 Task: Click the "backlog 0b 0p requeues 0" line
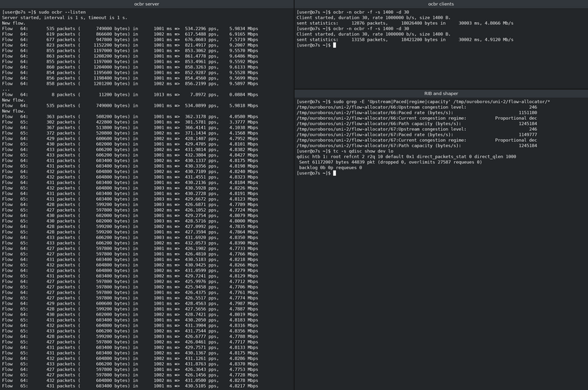point(330,168)
